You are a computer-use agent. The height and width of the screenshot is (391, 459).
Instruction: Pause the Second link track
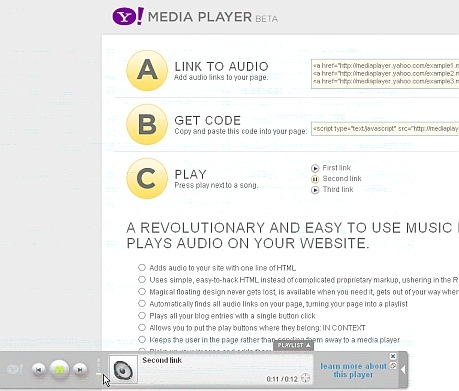click(x=315, y=179)
